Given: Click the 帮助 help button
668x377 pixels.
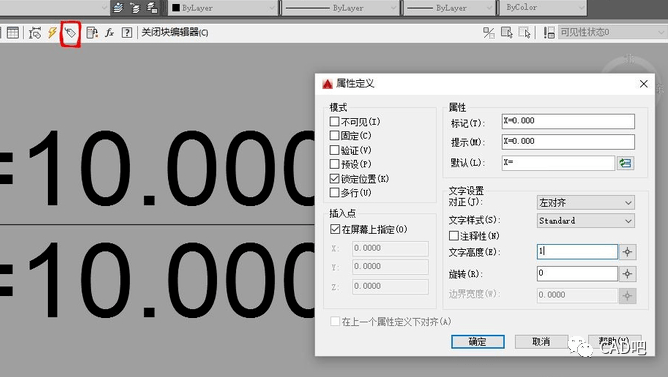Looking at the screenshot, I should click(x=615, y=342).
